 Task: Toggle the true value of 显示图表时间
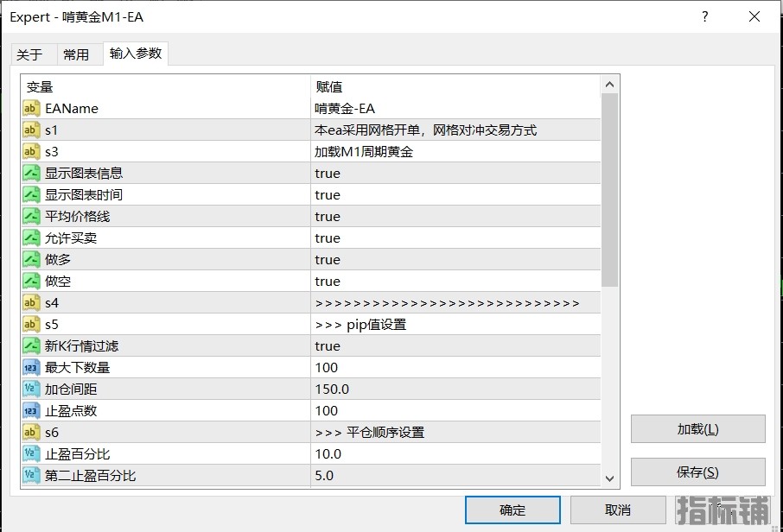[327, 195]
